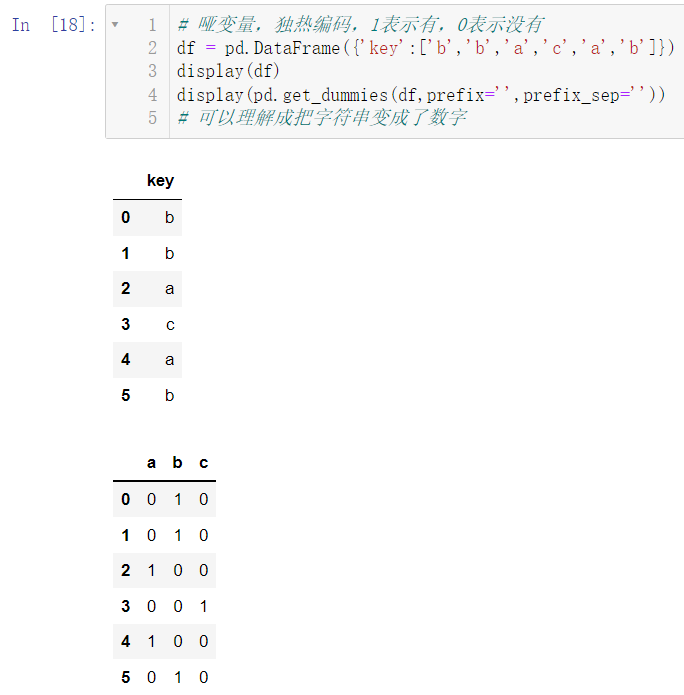Select key table row 5 value b
This screenshot has height=695, width=684.
169,395
